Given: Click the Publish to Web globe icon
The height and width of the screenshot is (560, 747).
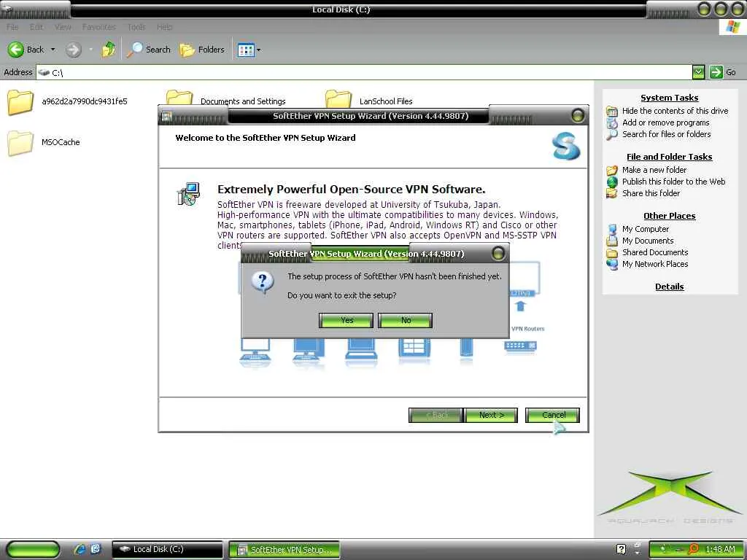Looking at the screenshot, I should (x=612, y=182).
